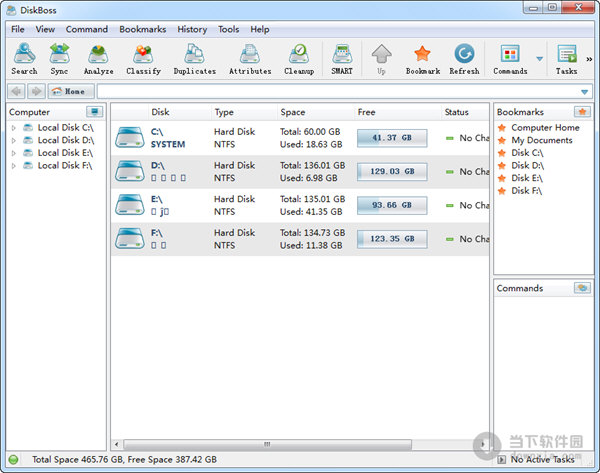Expand Local Disk D:\ tree node
Image resolution: width=600 pixels, height=473 pixels.
coord(13,140)
